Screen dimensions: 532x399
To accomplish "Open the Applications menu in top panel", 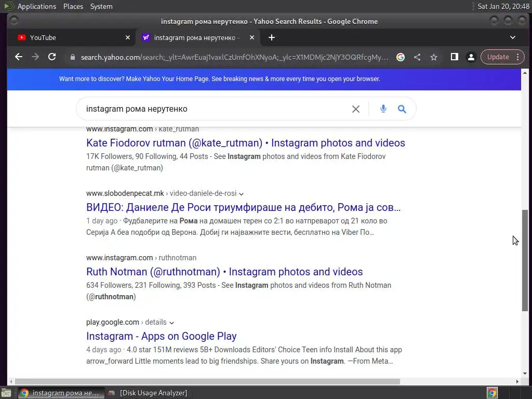I will tap(37, 6).
